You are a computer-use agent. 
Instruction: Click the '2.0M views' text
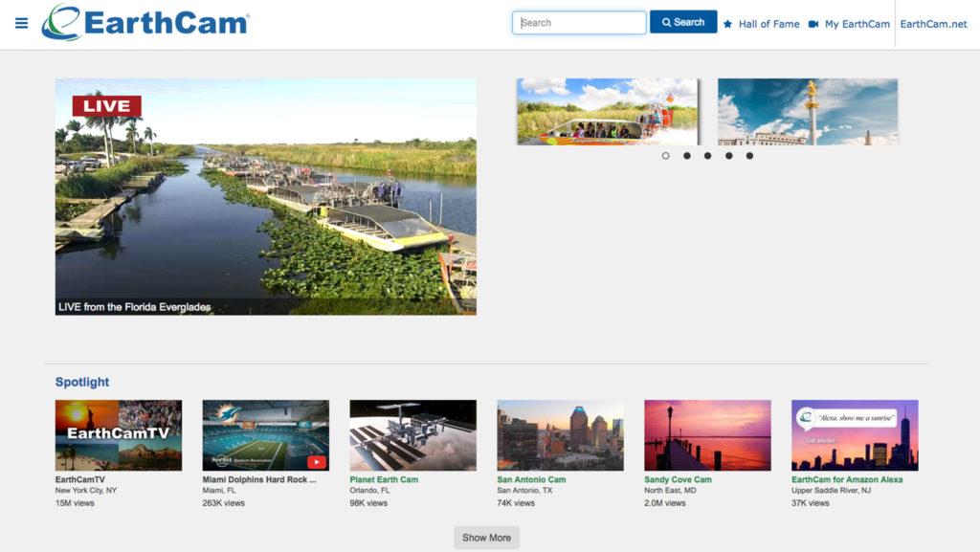tap(665, 502)
